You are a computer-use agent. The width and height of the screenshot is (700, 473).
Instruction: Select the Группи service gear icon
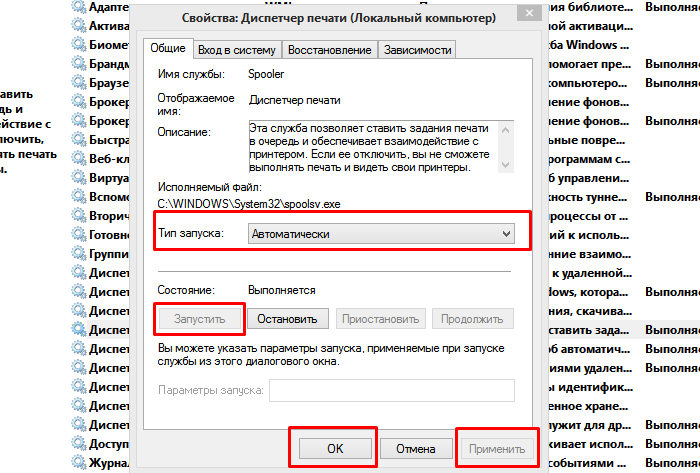[x=79, y=253]
